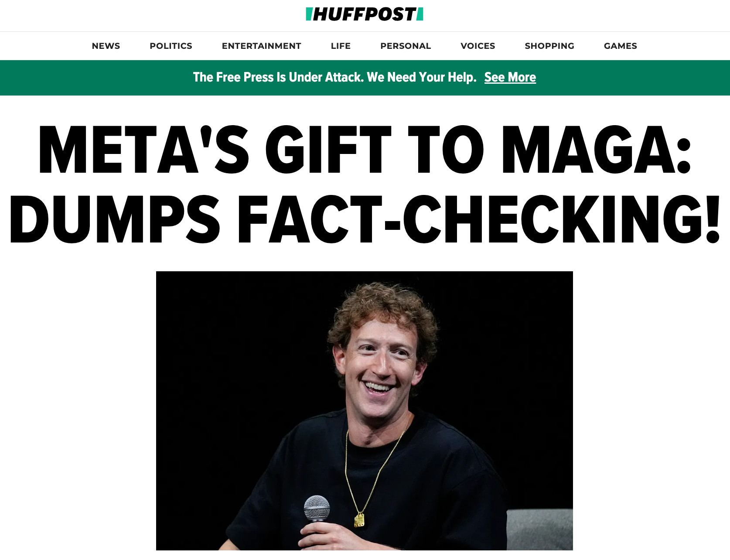Open the Personal section
The image size is (730, 560).
coord(406,46)
